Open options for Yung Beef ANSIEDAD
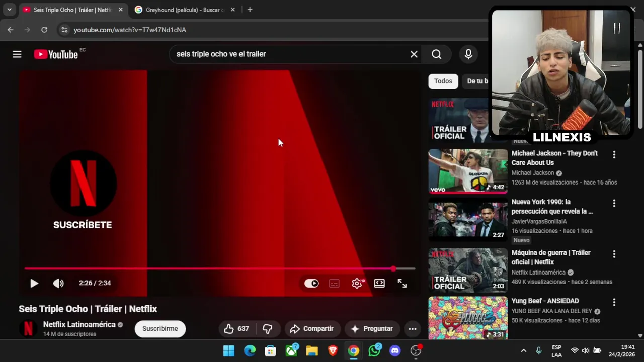644x362 pixels. [x=614, y=302]
